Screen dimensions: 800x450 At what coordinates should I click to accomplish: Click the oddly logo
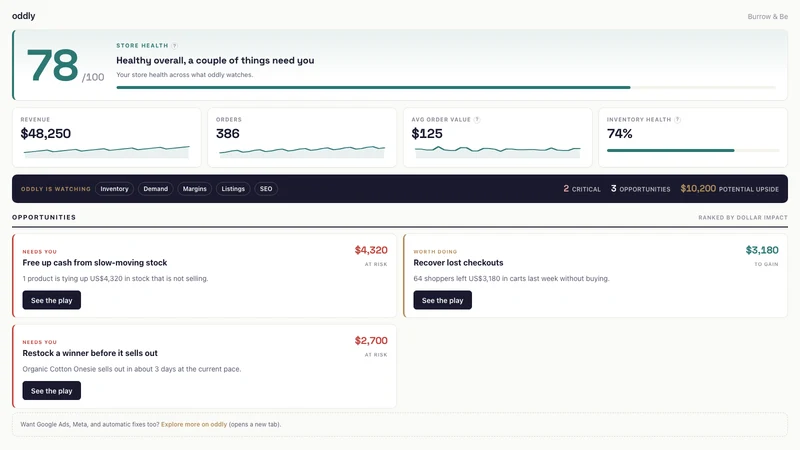coord(23,16)
